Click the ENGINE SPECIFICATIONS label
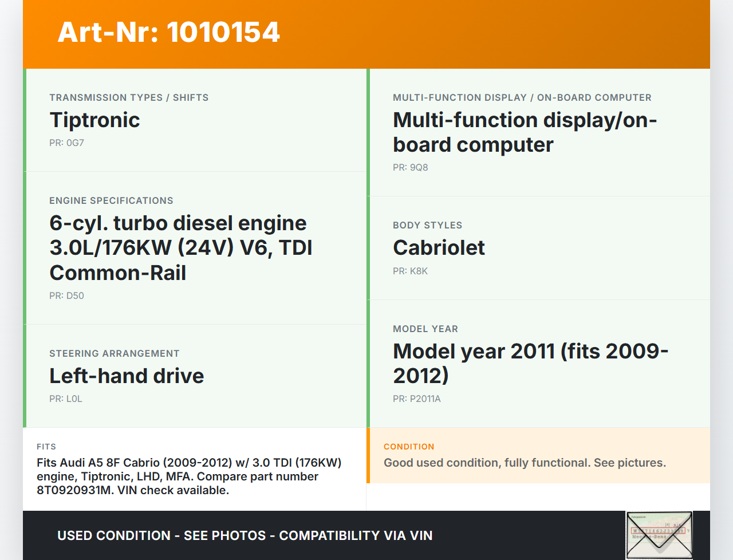The height and width of the screenshot is (560, 733). [111, 201]
